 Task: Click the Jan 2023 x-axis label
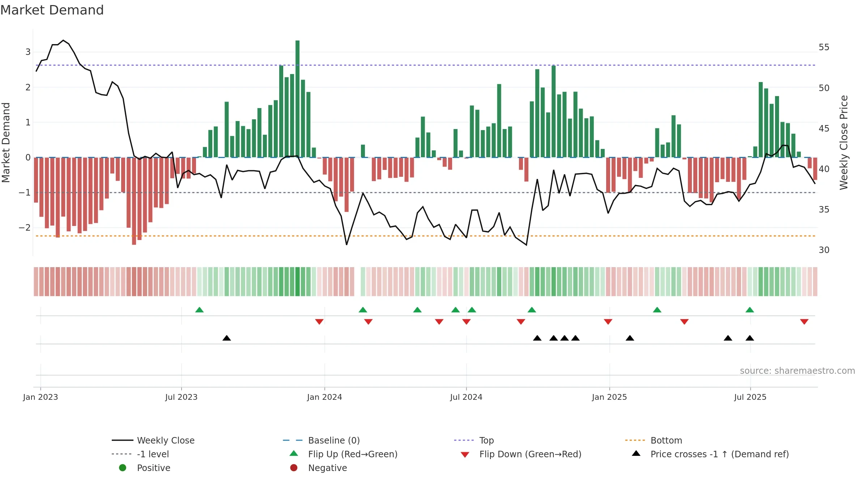click(41, 397)
